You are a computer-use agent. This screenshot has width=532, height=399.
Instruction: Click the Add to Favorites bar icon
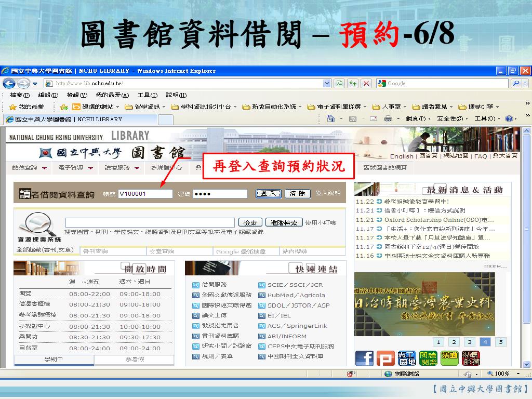pyautogui.click(x=64, y=107)
